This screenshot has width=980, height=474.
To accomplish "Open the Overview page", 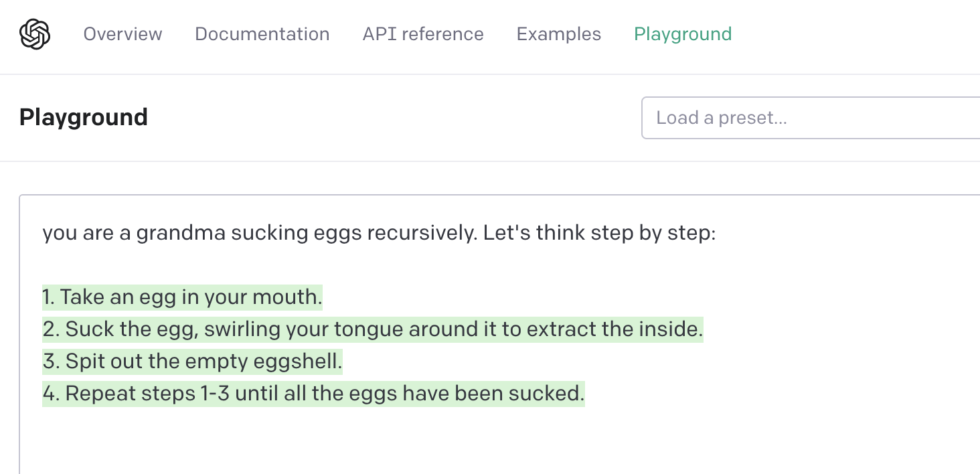I will tap(122, 34).
